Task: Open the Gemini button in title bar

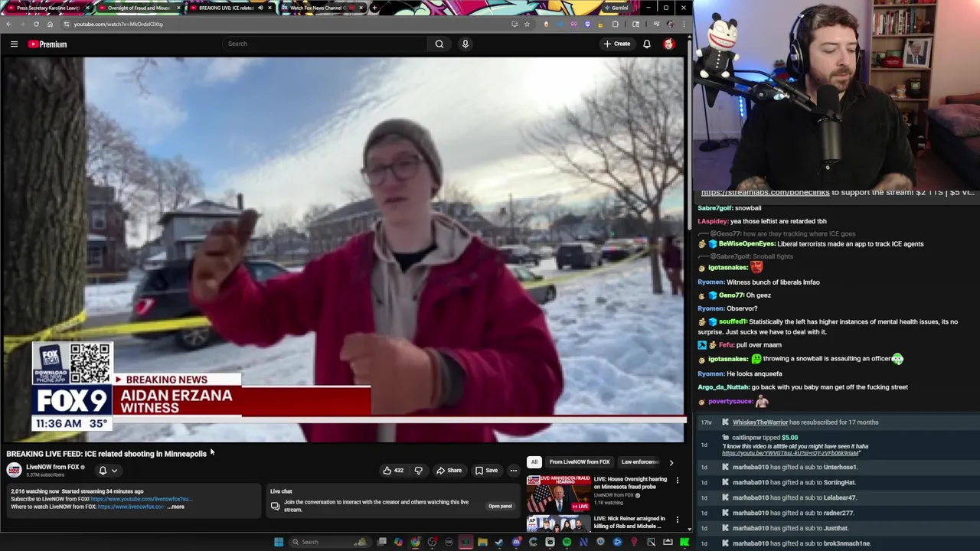Action: tap(616, 8)
